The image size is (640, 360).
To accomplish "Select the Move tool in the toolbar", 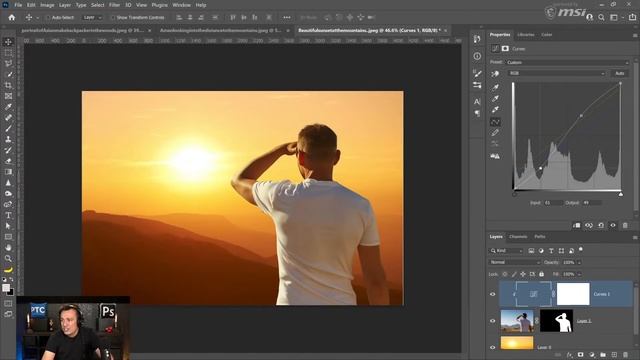I will 8,42.
